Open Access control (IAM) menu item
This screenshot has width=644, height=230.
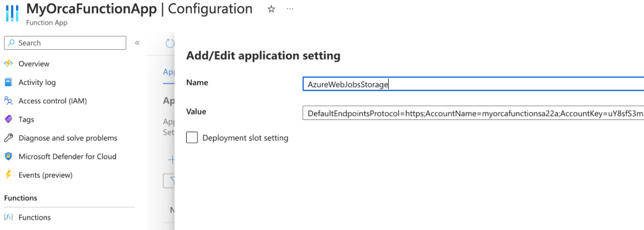tap(53, 101)
